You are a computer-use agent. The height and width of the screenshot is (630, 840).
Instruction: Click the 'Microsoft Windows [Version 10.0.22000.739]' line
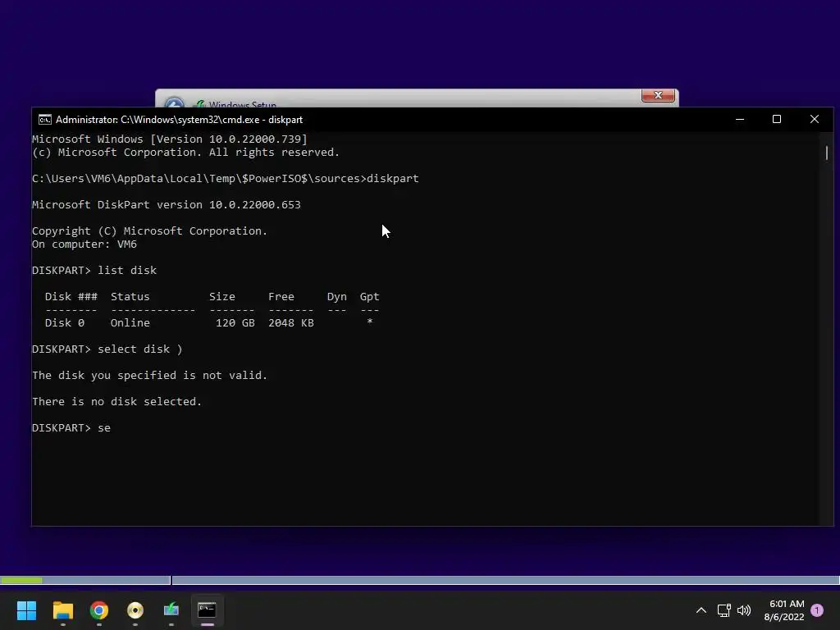point(170,139)
